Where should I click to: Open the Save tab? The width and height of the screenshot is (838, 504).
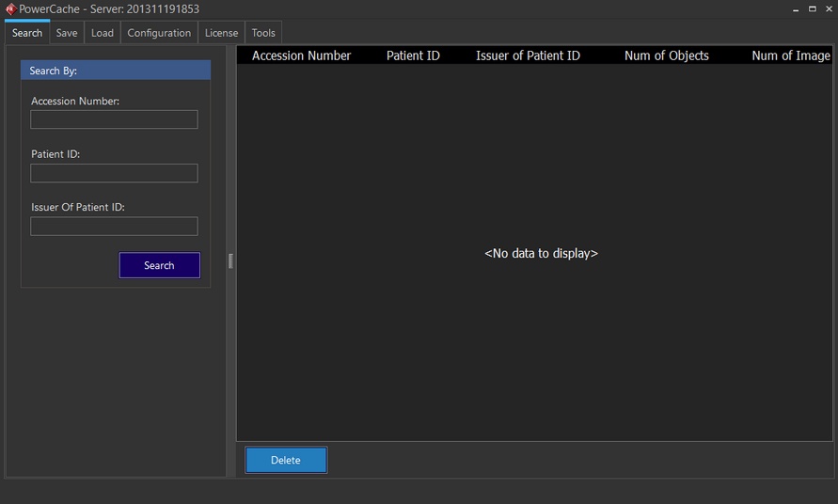coord(67,33)
